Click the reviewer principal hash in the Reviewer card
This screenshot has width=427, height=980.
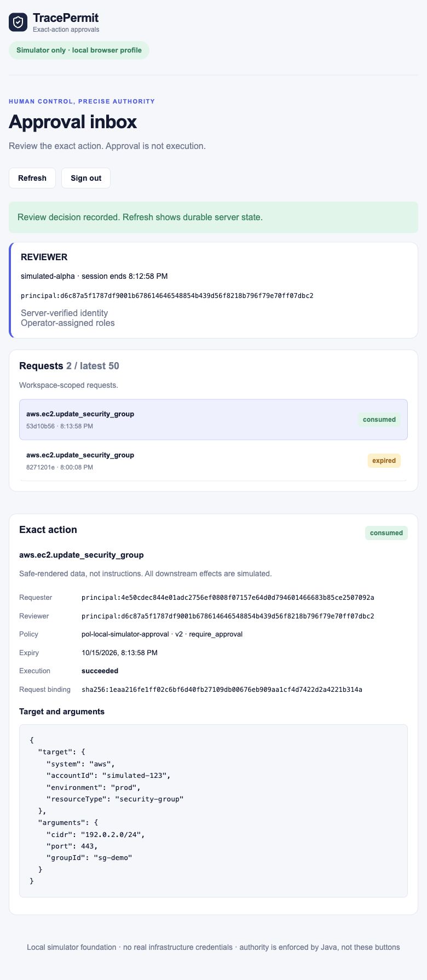pos(167,296)
